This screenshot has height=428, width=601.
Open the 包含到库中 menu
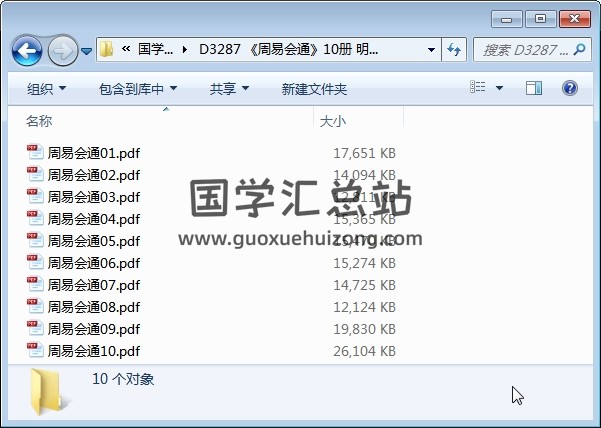click(138, 89)
